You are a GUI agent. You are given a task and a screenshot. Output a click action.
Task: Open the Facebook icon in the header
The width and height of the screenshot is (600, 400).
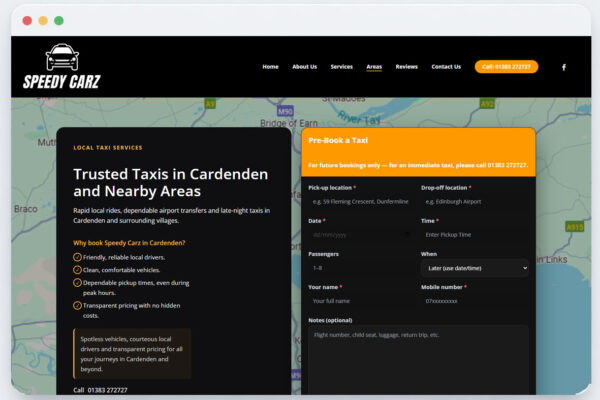click(x=563, y=67)
